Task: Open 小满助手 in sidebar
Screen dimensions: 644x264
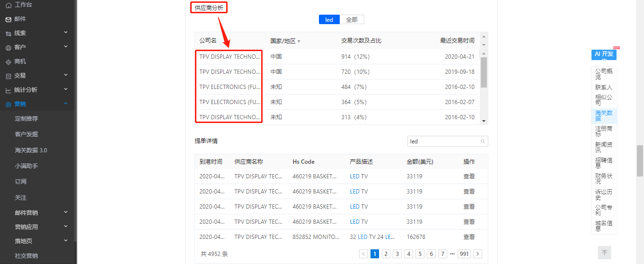Action: tap(26, 166)
